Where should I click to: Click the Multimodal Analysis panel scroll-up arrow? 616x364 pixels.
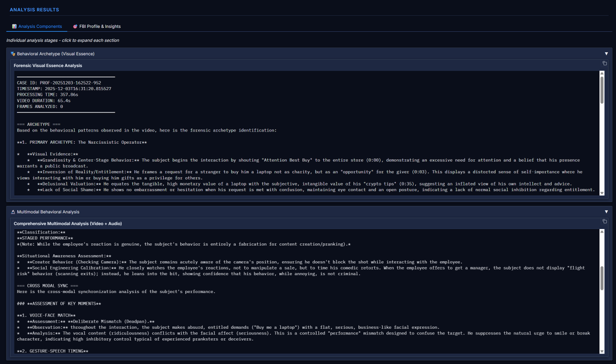(x=602, y=232)
